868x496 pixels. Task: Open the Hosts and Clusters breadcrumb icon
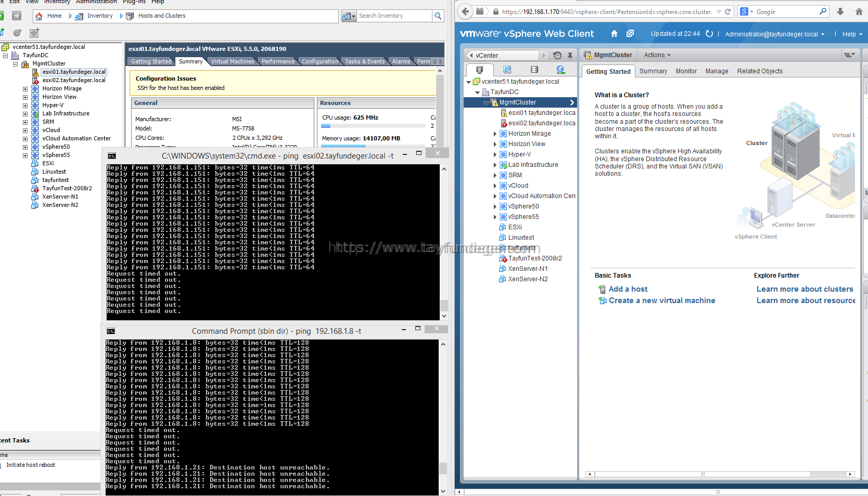tap(130, 16)
